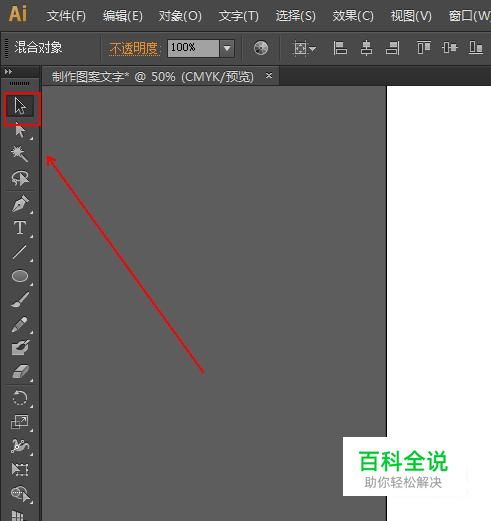
Task: Click vertical align bottom icon
Action: pyautogui.click(x=476, y=48)
